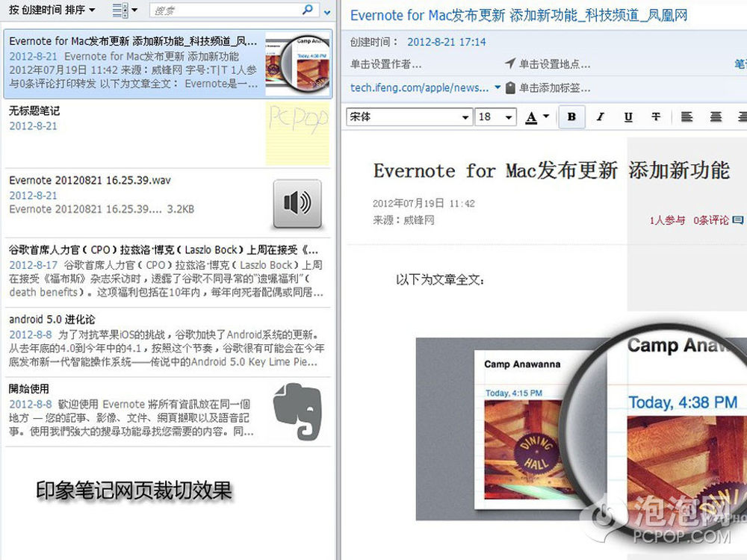Viewport: 747px width, 560px height.
Task: Click the creation time 2012-8-21 17:14
Action: [447, 42]
